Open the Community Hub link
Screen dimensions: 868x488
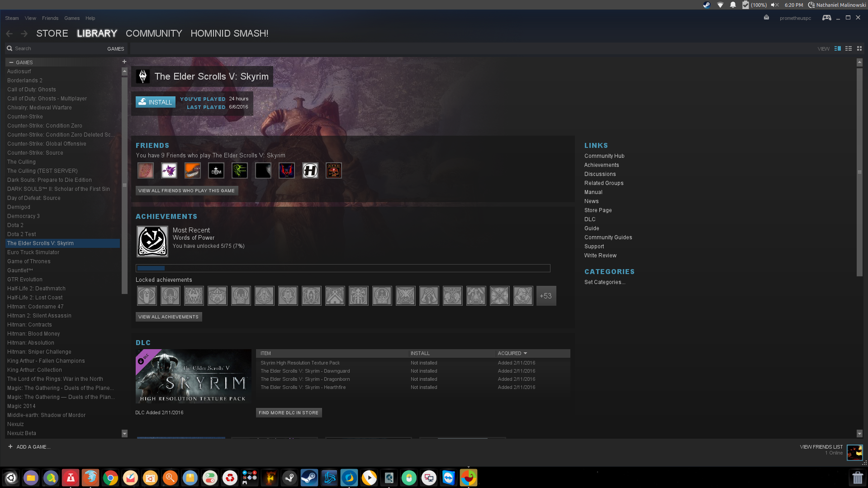point(604,156)
